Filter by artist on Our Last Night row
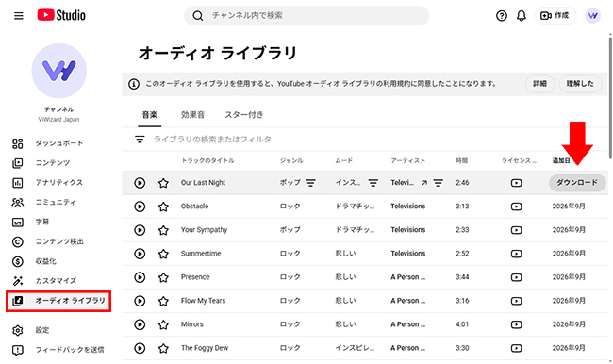 [439, 183]
